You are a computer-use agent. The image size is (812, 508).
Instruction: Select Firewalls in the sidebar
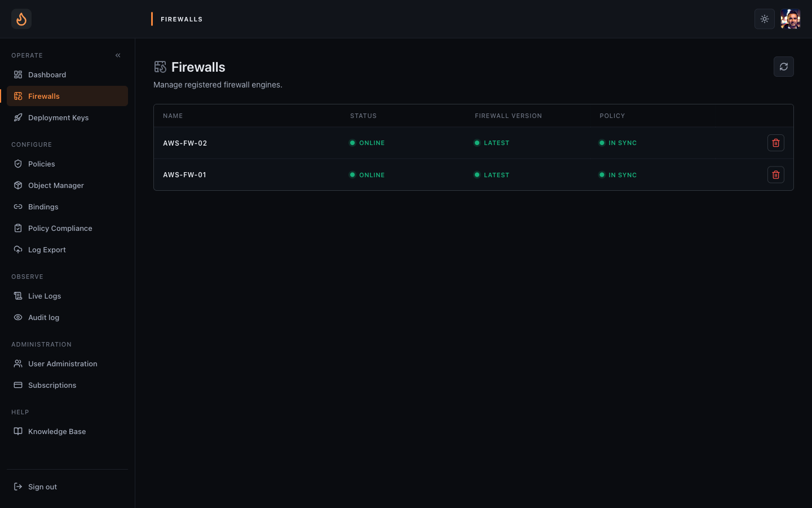(x=67, y=96)
